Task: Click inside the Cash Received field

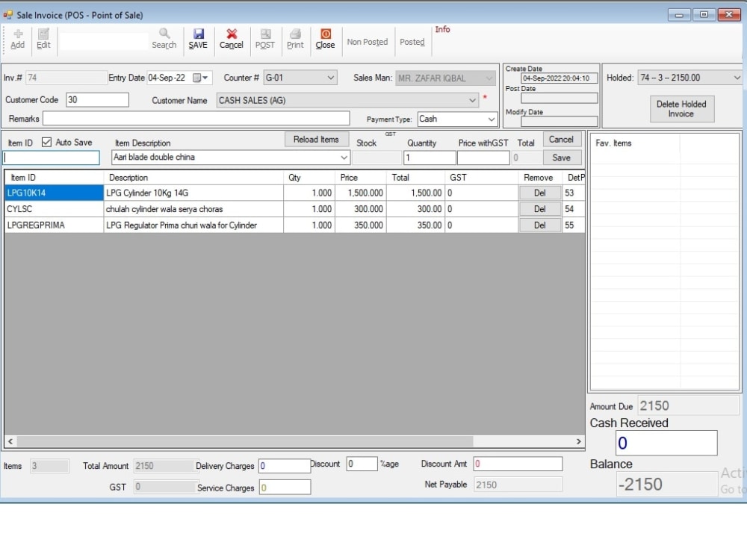Action: pos(666,443)
